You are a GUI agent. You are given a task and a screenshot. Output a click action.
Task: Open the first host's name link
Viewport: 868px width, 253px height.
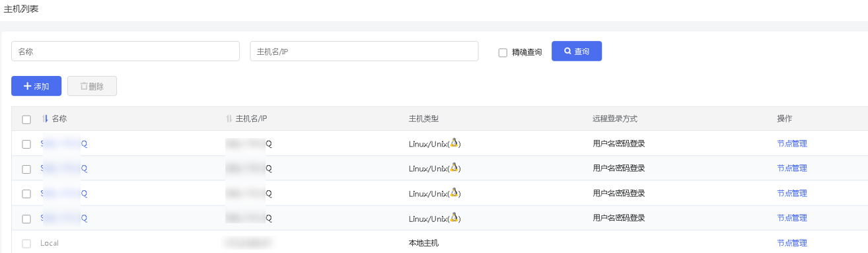point(64,143)
